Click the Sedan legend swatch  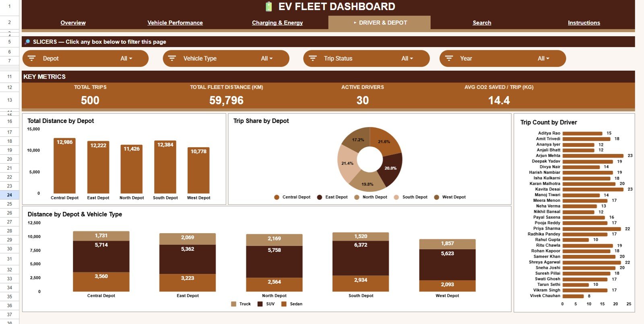point(284,304)
